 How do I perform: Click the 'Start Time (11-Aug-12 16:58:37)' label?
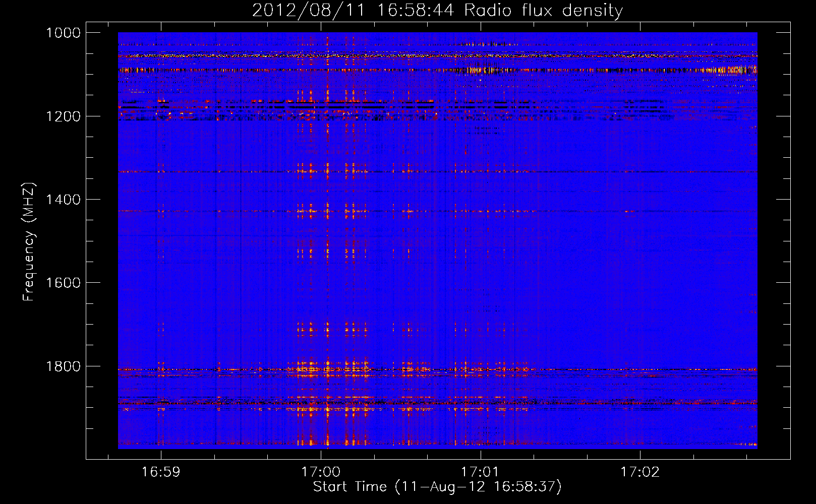tap(437, 487)
